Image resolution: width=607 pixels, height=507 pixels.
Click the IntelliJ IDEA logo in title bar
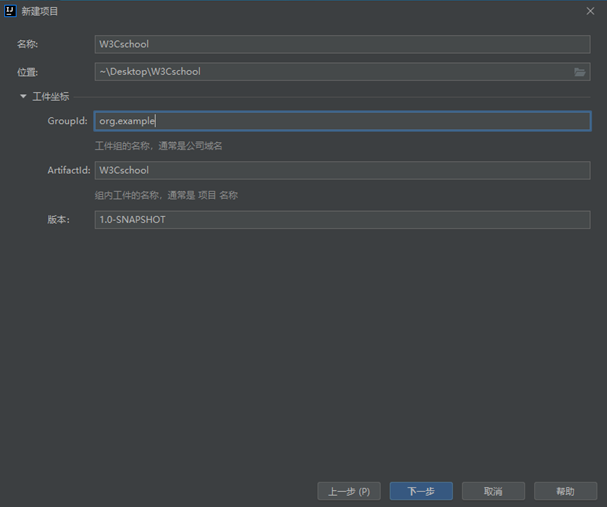click(10, 11)
